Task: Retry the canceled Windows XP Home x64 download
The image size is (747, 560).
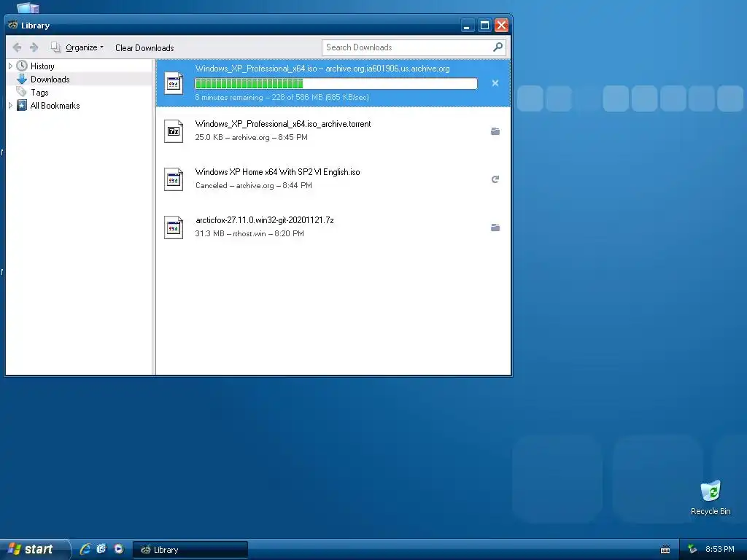Action: click(495, 179)
